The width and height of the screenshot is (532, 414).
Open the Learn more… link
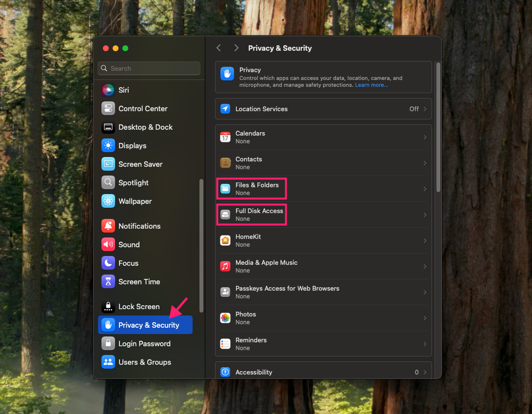coord(371,85)
